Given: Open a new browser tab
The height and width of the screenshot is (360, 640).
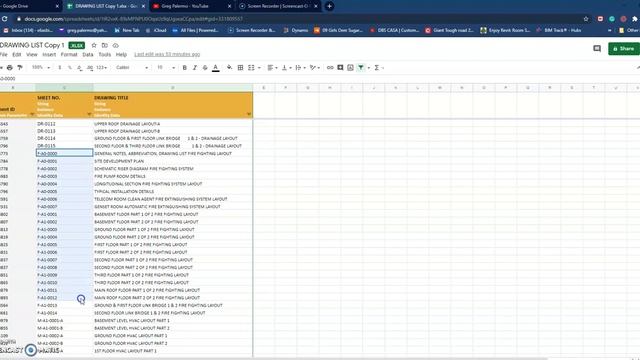Looking at the screenshot, I should click(329, 6).
